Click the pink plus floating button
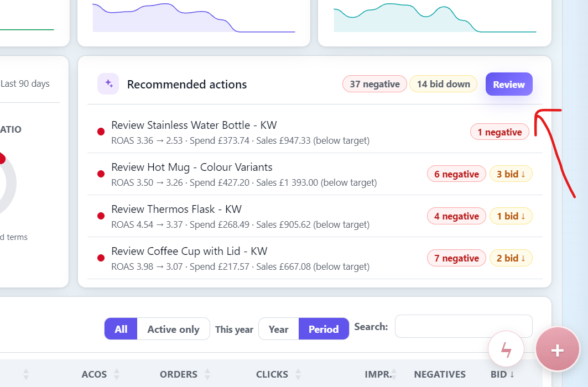Viewport: 588px width, 387px height. 557,349
